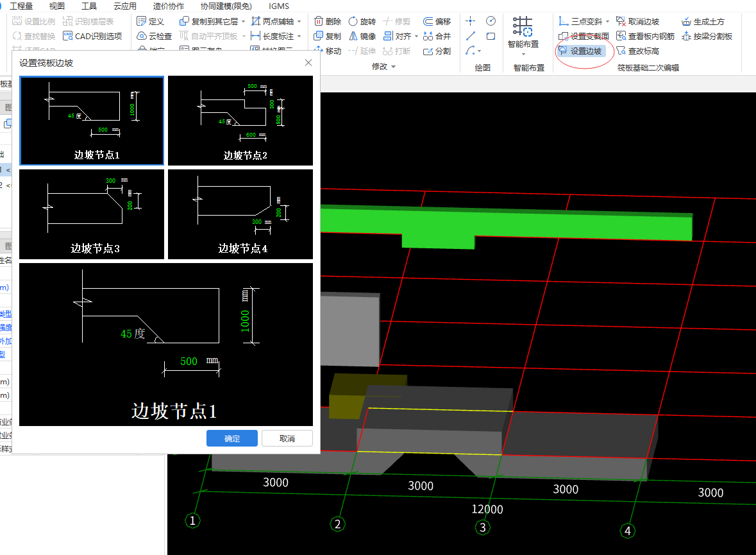Screen dimensions: 756x555
Task: Click 复制到其它层 tool
Action: click(x=209, y=21)
